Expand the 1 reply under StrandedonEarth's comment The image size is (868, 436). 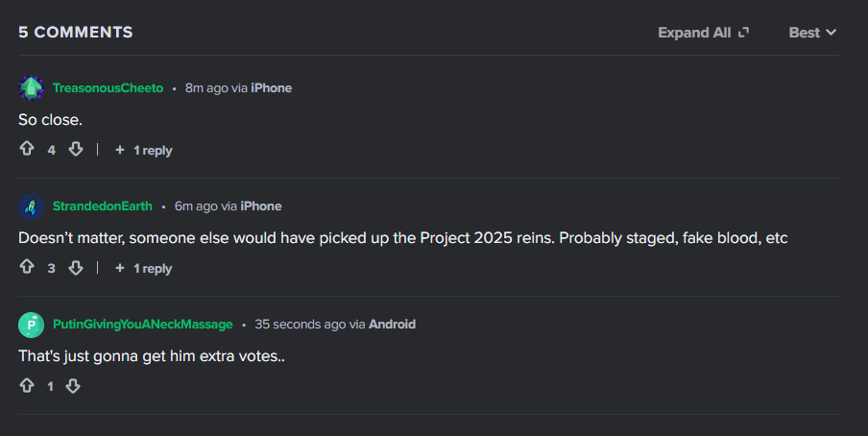pyautogui.click(x=144, y=268)
